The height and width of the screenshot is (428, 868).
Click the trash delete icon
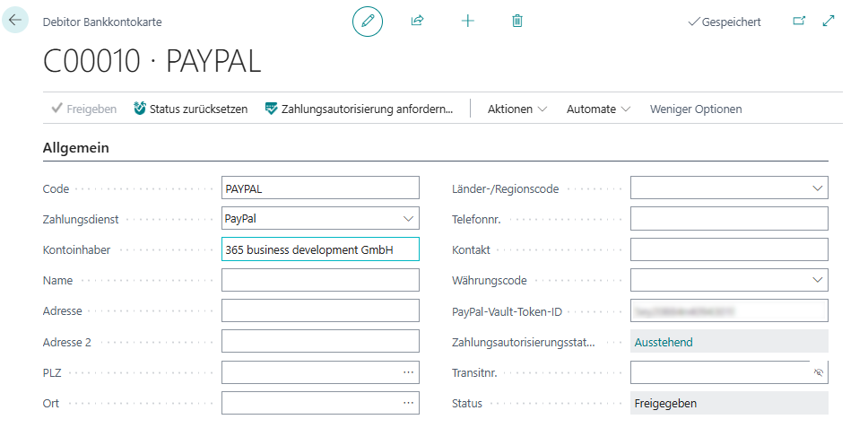tap(517, 21)
